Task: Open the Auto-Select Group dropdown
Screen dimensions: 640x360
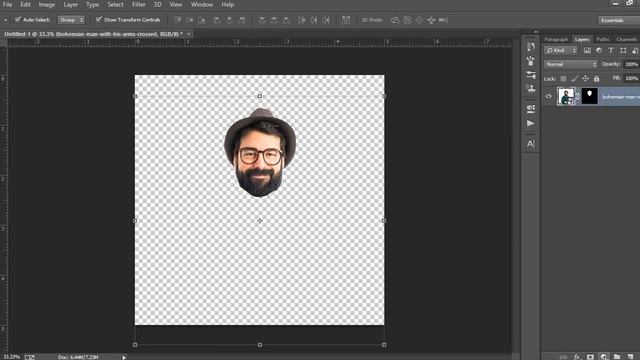Action: coord(71,20)
